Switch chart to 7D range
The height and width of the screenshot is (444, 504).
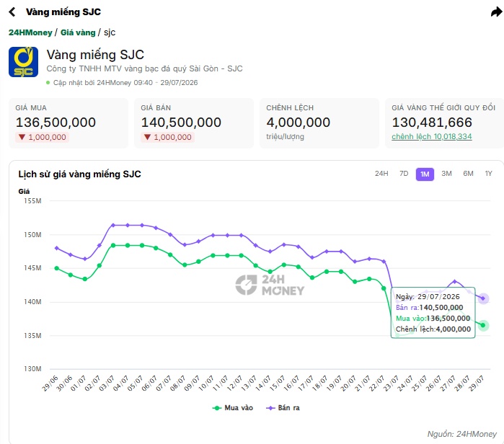click(x=404, y=174)
